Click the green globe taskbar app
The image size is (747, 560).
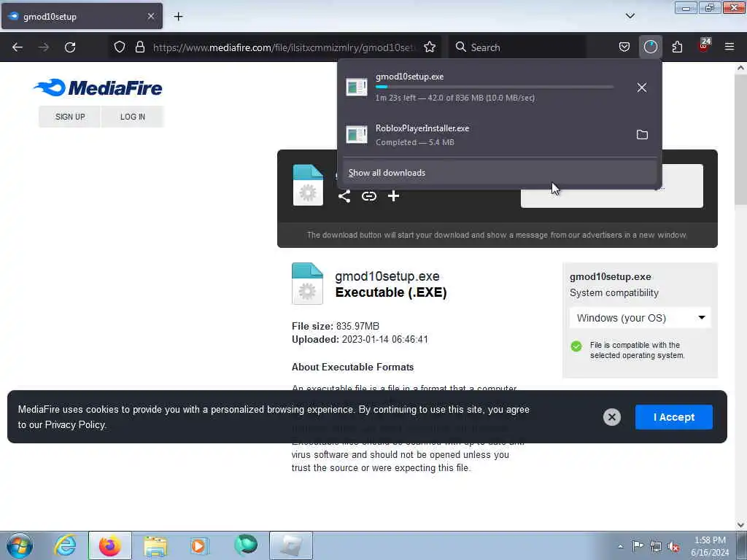pos(246,545)
